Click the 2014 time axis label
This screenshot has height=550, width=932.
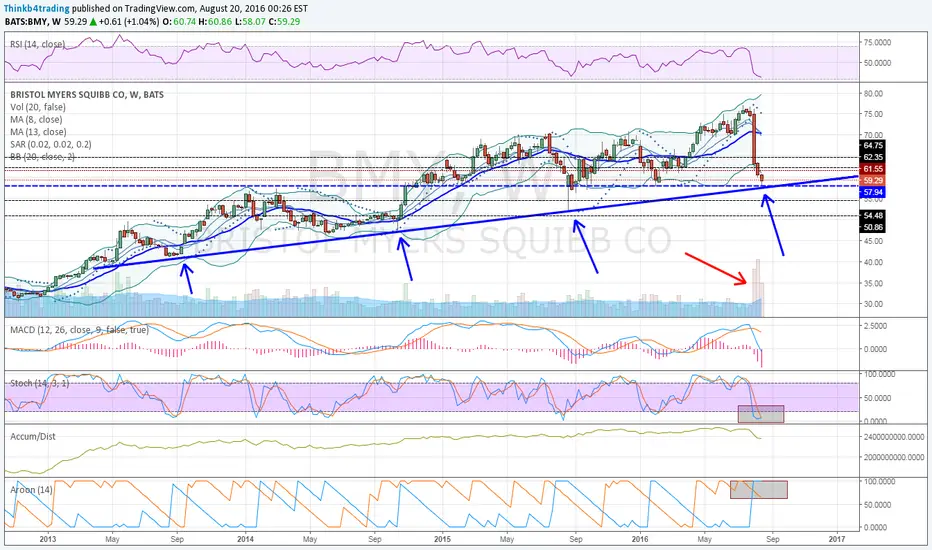[245, 539]
